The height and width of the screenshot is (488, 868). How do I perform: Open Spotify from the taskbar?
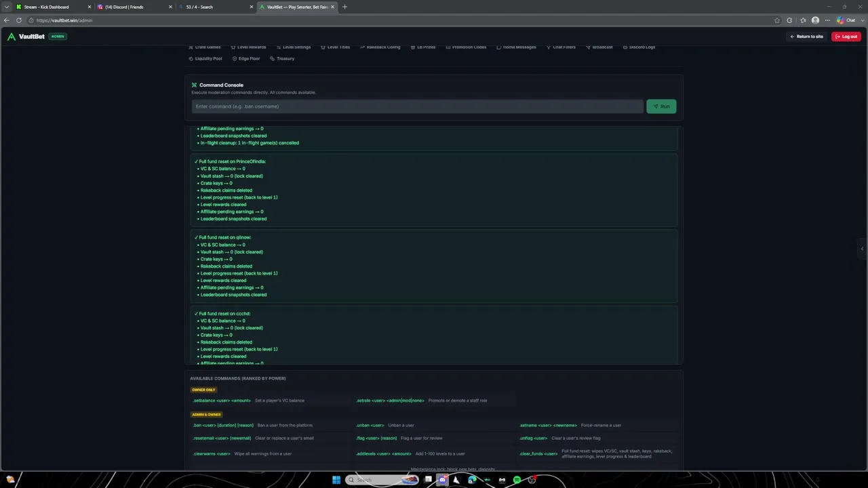517,480
